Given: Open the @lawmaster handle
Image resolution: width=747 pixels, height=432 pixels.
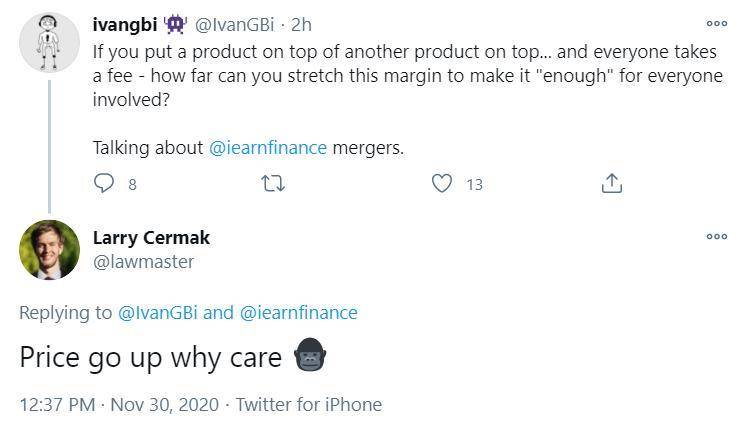Looking at the screenshot, I should (x=143, y=261).
